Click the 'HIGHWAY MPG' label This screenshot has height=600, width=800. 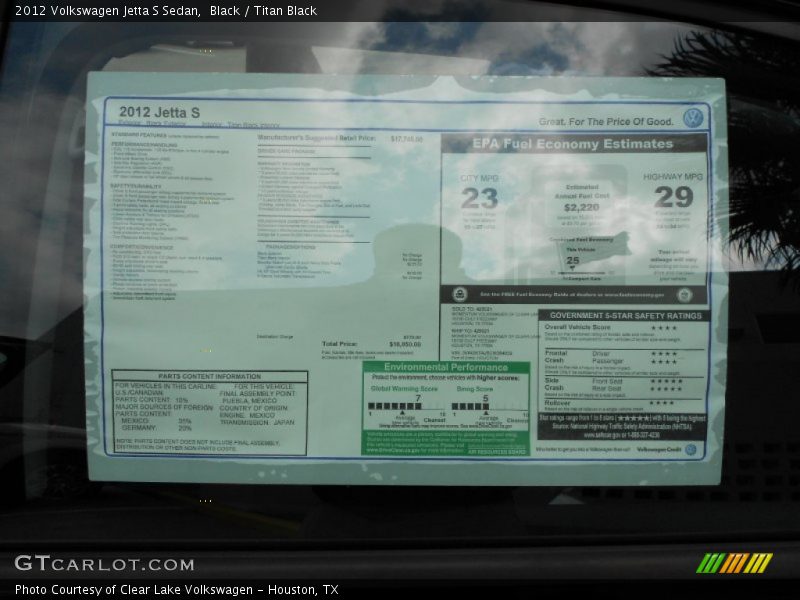673,177
